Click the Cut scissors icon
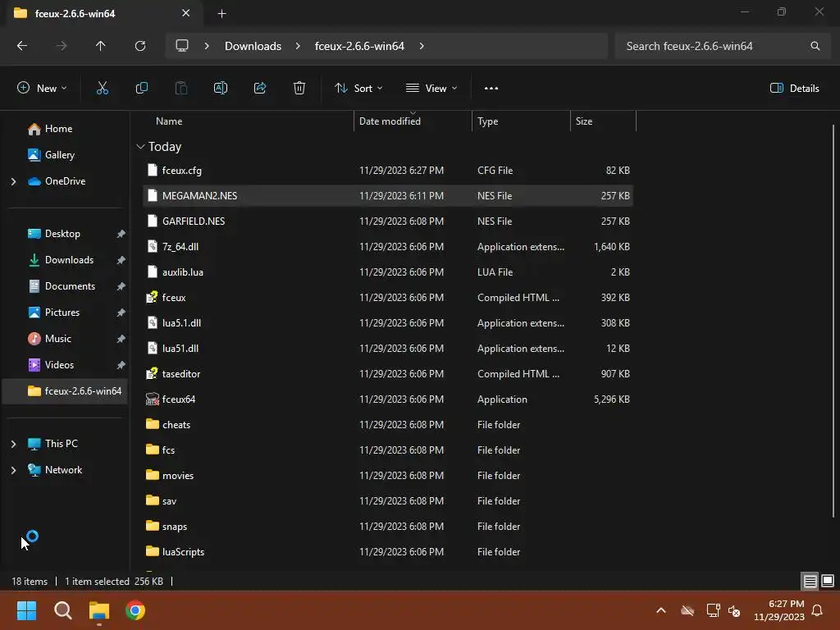 (x=102, y=89)
